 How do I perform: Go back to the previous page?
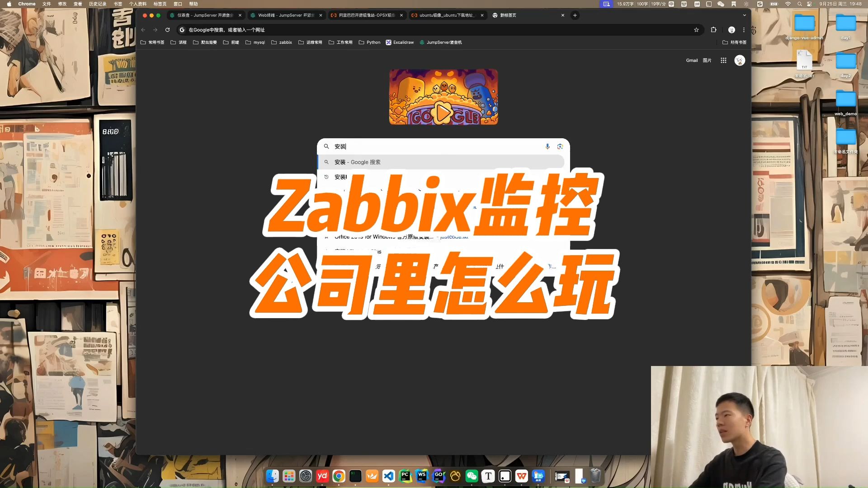click(x=143, y=30)
